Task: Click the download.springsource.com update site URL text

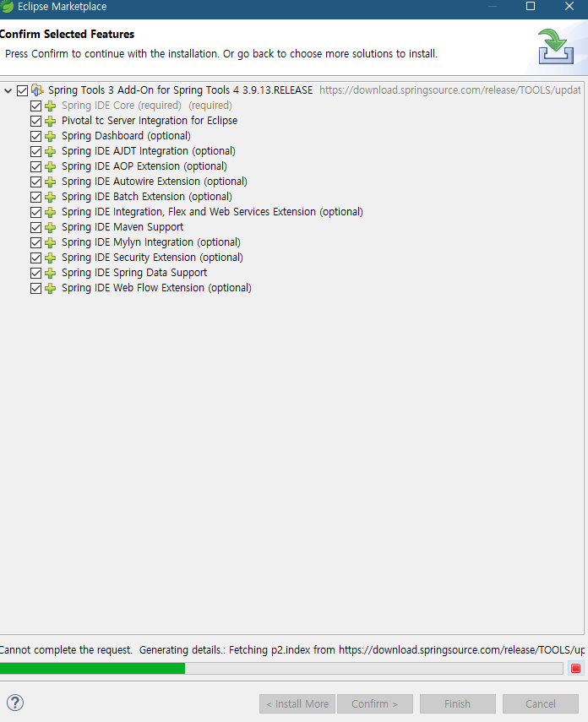Action: [x=449, y=90]
